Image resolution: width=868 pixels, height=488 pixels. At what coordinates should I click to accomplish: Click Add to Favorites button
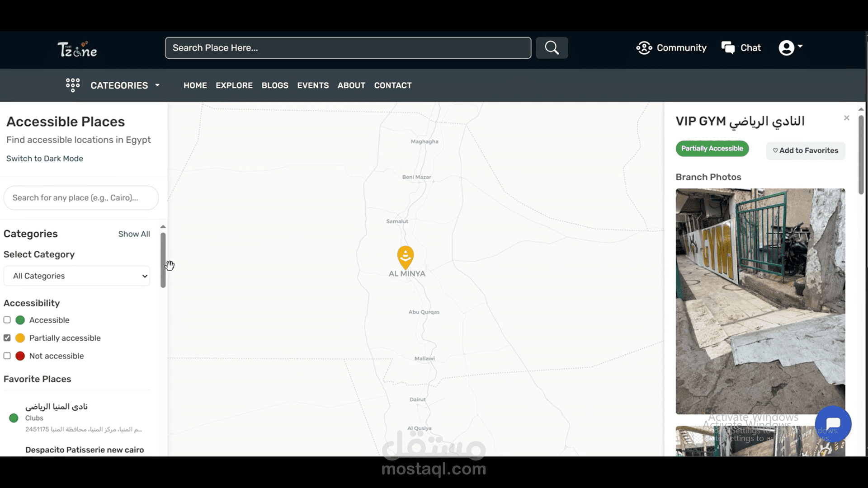coord(805,150)
